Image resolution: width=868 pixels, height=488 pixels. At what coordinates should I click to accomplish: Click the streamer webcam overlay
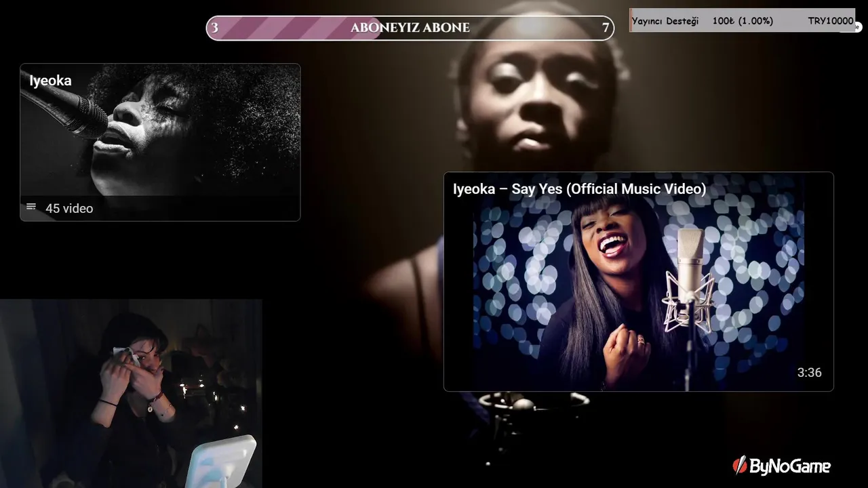coord(131,393)
